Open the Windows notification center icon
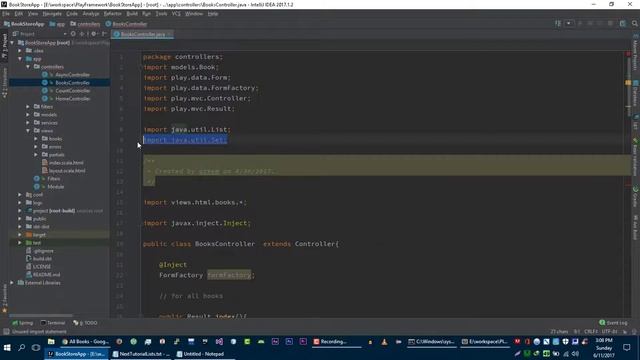 pyautogui.click(x=627, y=348)
